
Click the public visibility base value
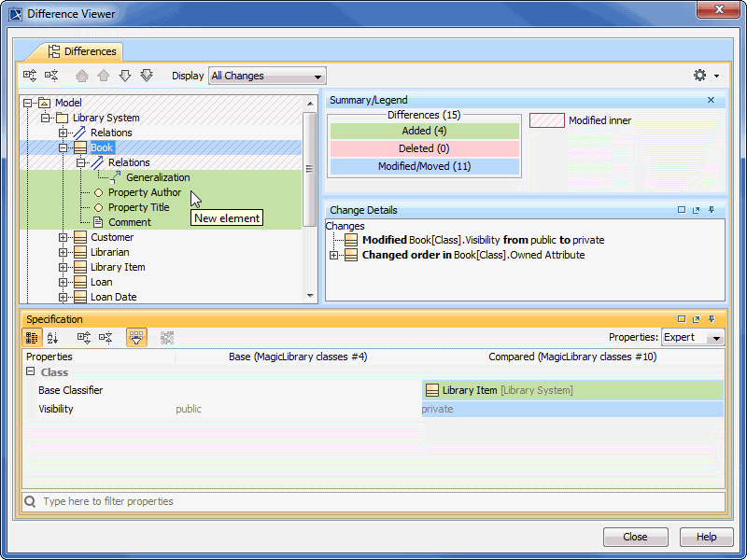(189, 409)
